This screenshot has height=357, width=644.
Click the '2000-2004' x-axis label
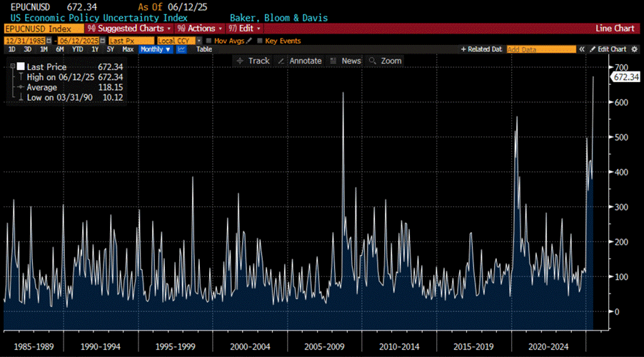[250, 347]
